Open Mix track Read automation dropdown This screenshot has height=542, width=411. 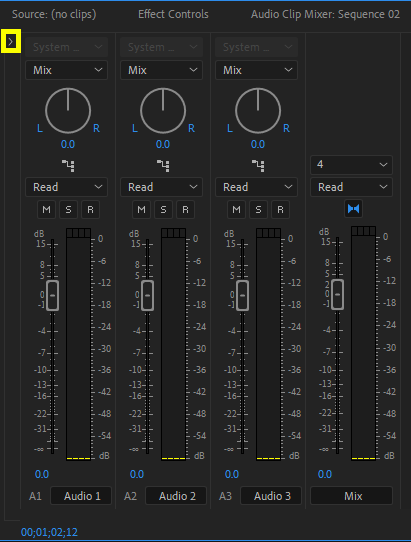(352, 187)
